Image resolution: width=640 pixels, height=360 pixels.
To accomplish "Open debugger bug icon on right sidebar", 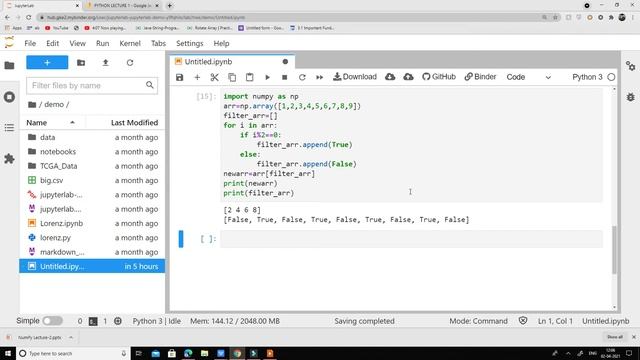I will [x=631, y=97].
